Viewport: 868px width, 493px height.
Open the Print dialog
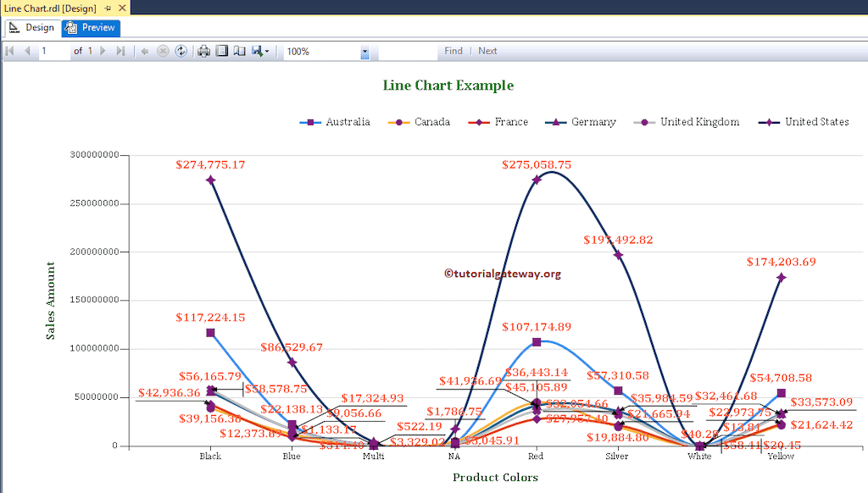203,51
